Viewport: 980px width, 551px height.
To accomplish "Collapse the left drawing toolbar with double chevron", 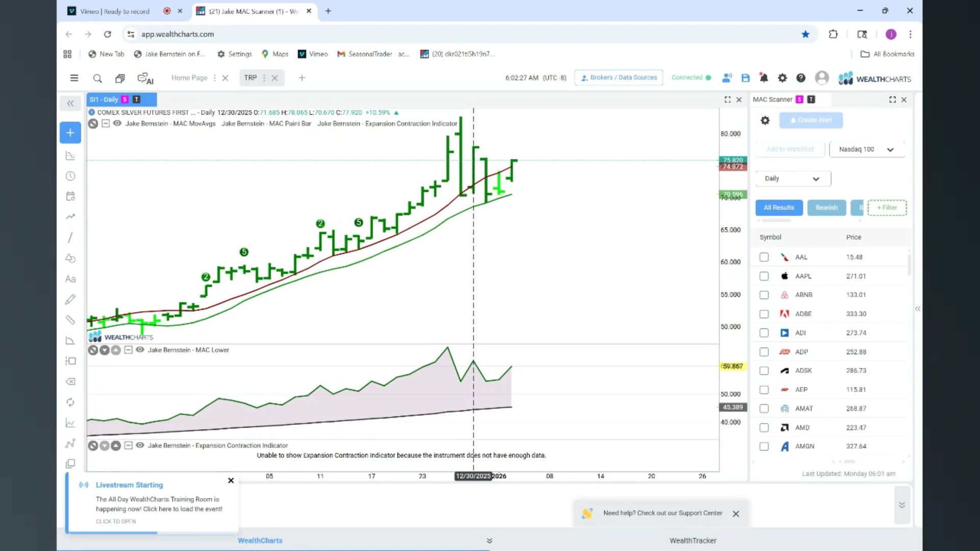I will 70,104.
